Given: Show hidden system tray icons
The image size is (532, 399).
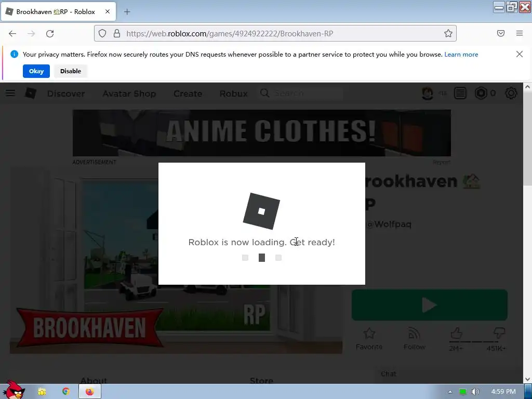Looking at the screenshot, I should (x=450, y=392).
